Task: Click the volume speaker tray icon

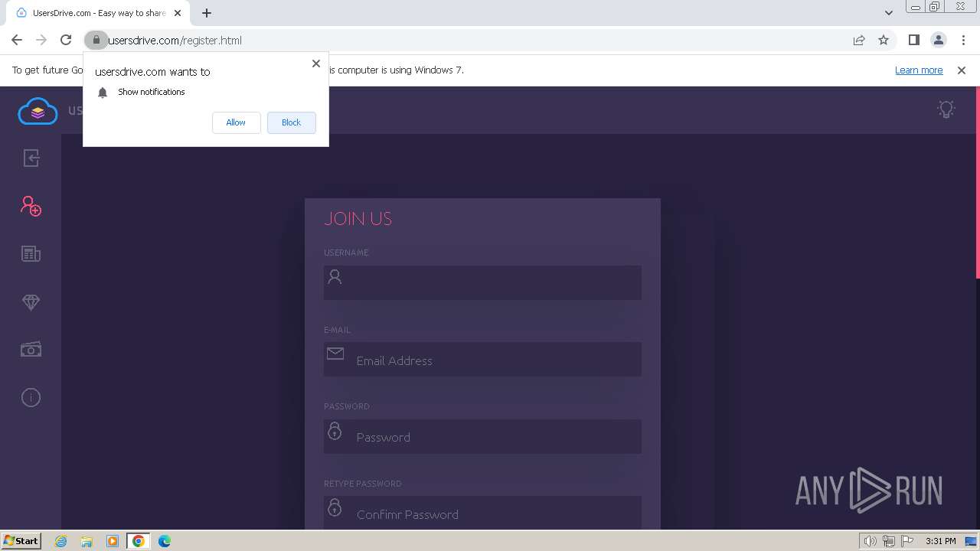Action: click(871, 541)
